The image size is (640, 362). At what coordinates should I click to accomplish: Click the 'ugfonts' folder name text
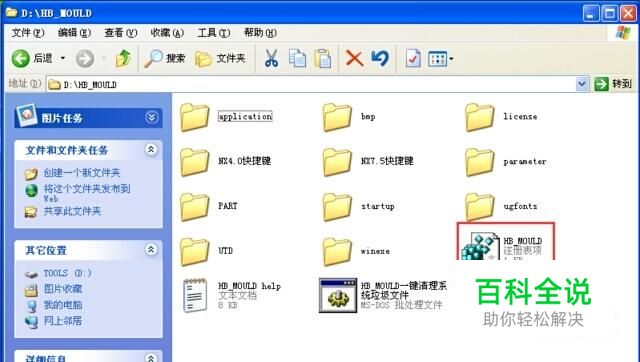point(520,206)
